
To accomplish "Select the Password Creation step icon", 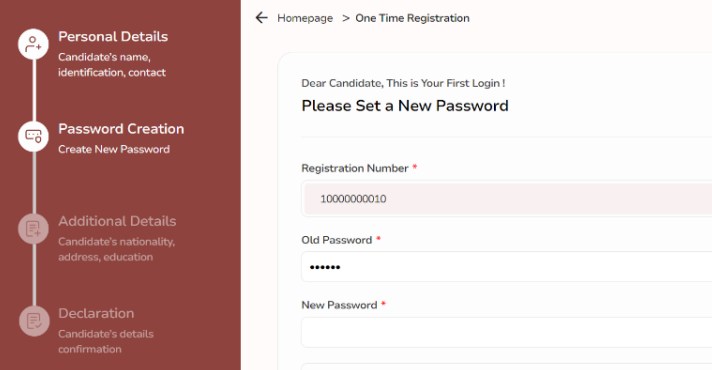I will [x=33, y=136].
